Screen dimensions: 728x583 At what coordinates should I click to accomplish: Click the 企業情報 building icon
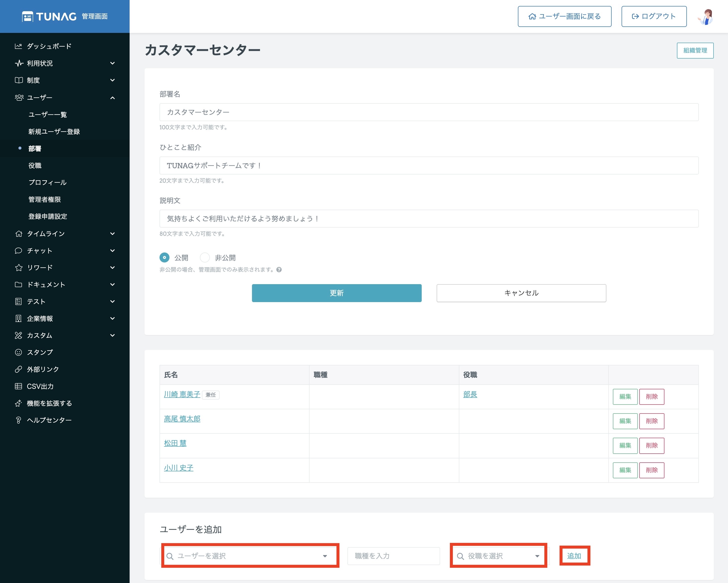(19, 319)
